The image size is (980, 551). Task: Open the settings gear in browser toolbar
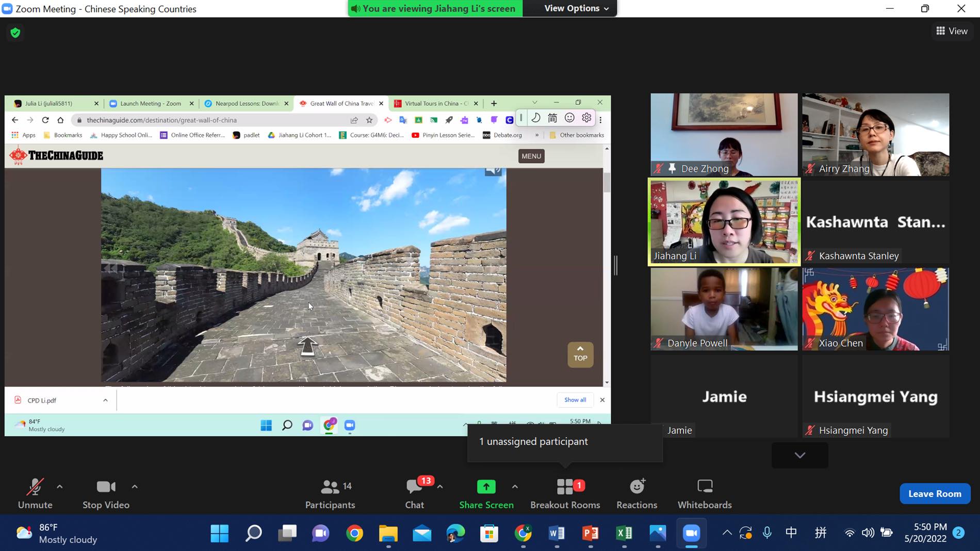(x=586, y=118)
